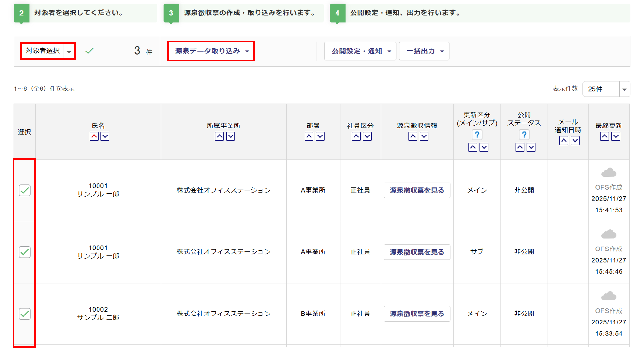Uncheck the サンプル 一郎 サブ row checkbox
This screenshot has width=644, height=348.
point(24,252)
